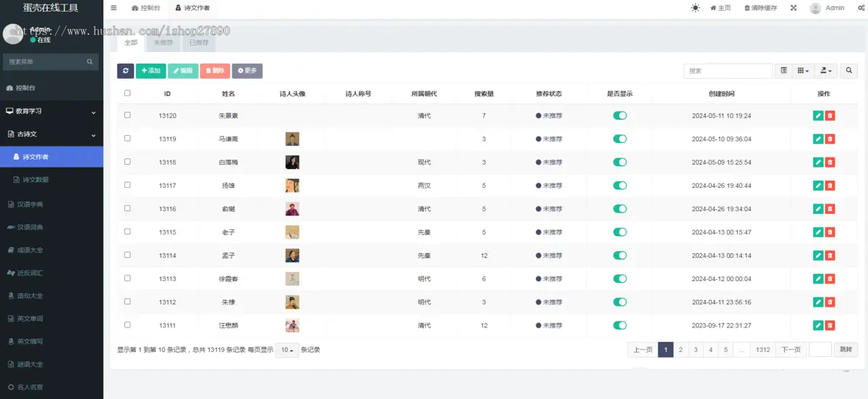
Task: Click the fullscreen expand icon
Action: [x=793, y=8]
